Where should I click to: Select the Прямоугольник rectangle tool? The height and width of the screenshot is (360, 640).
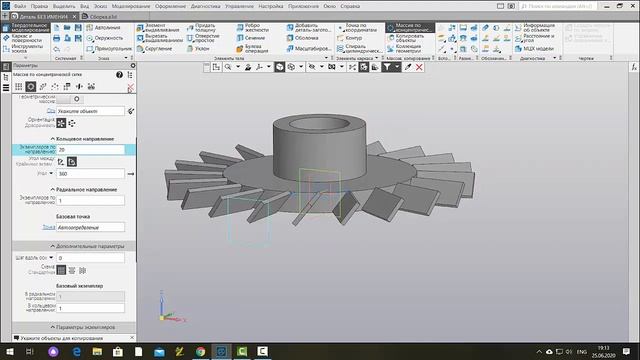[109, 49]
